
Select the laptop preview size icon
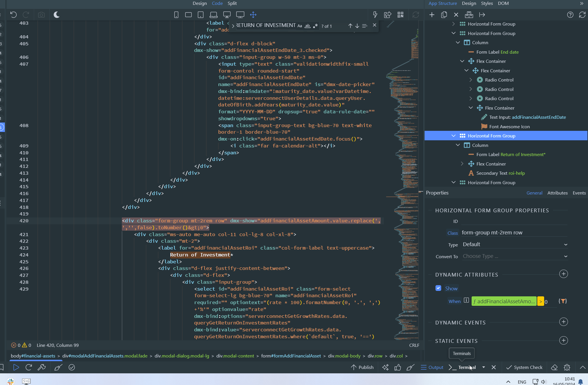213,15
